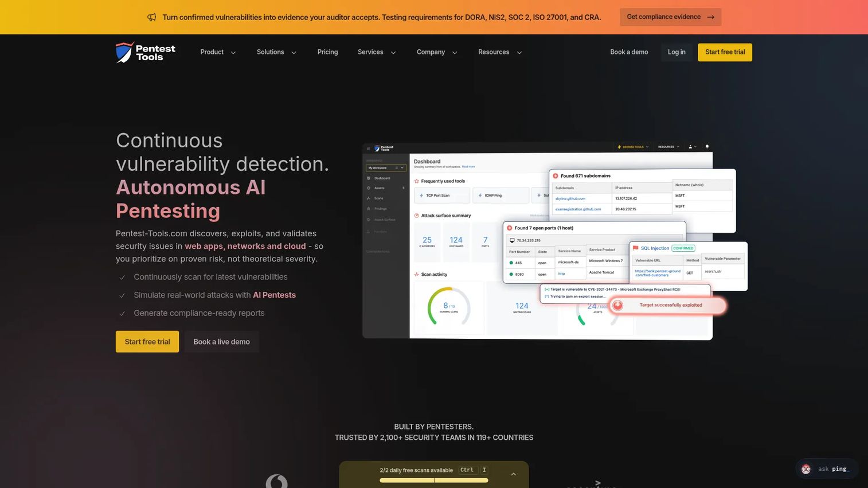Click Log in
The image size is (868, 488).
coord(677,52)
